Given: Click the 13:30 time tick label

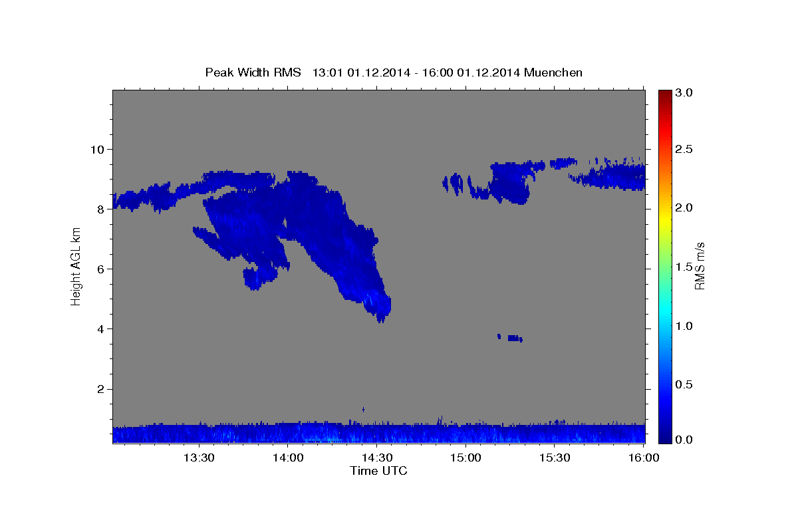Looking at the screenshot, I should [199, 458].
